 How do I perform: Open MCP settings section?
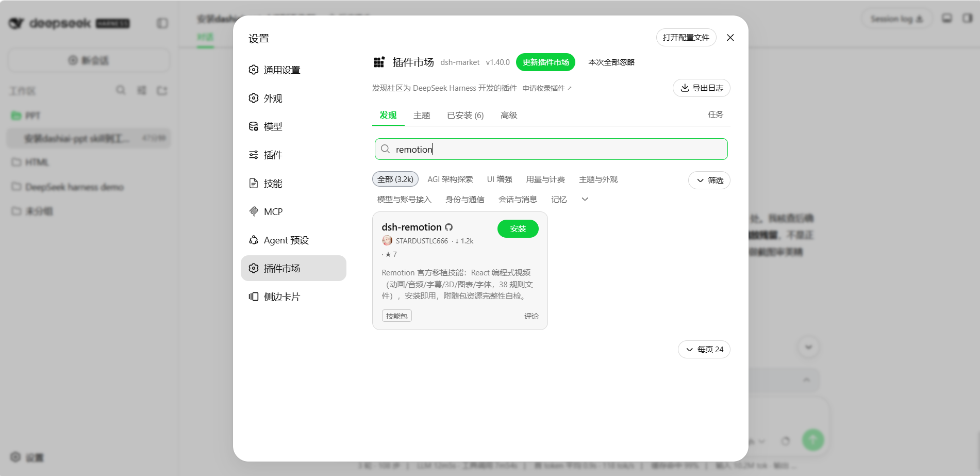[x=293, y=211]
